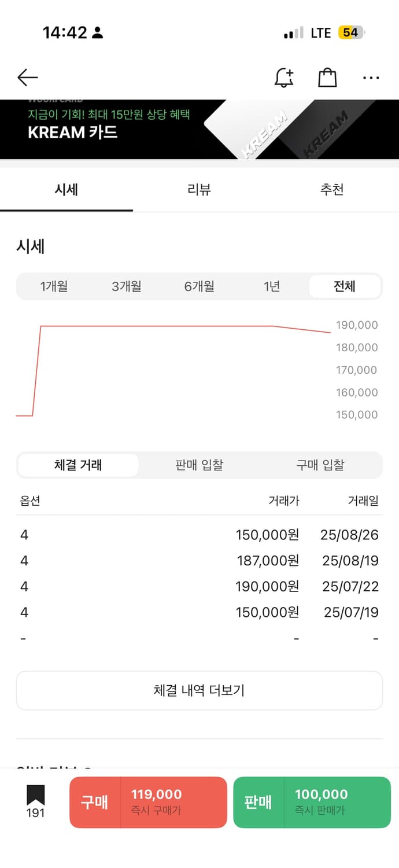Open the shopping bag icon
Viewport: 399px width, 868px height.
pyautogui.click(x=327, y=78)
